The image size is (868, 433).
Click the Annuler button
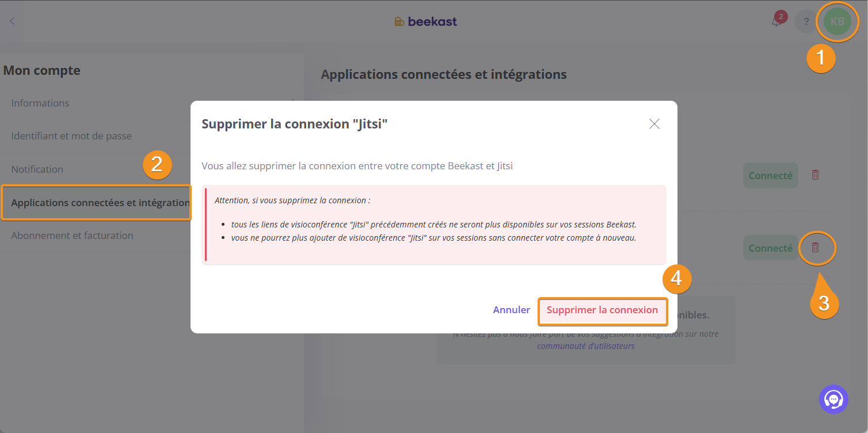[511, 310]
